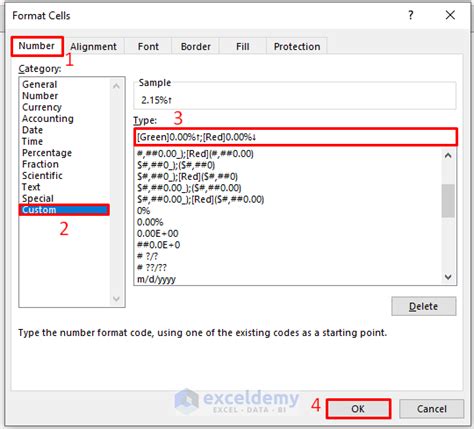The image size is (474, 429).
Task: Click the help question mark icon
Action: click(x=411, y=15)
